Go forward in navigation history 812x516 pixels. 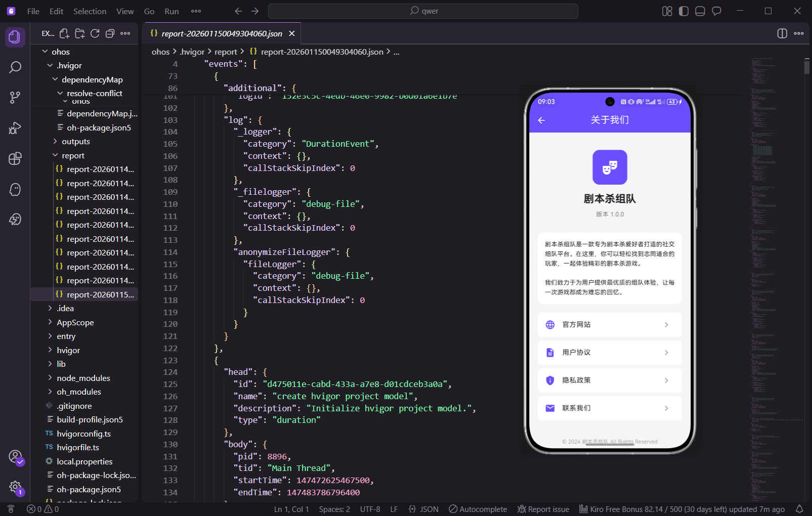[x=255, y=11]
